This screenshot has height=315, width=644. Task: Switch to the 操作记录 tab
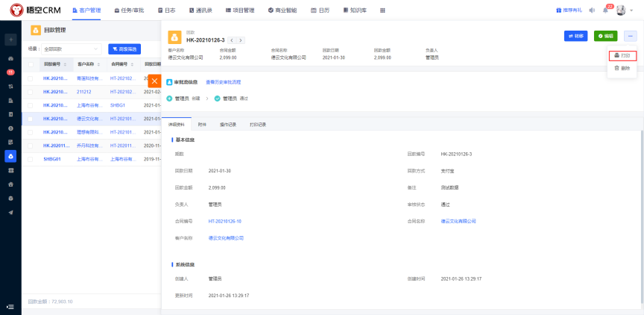227,124
